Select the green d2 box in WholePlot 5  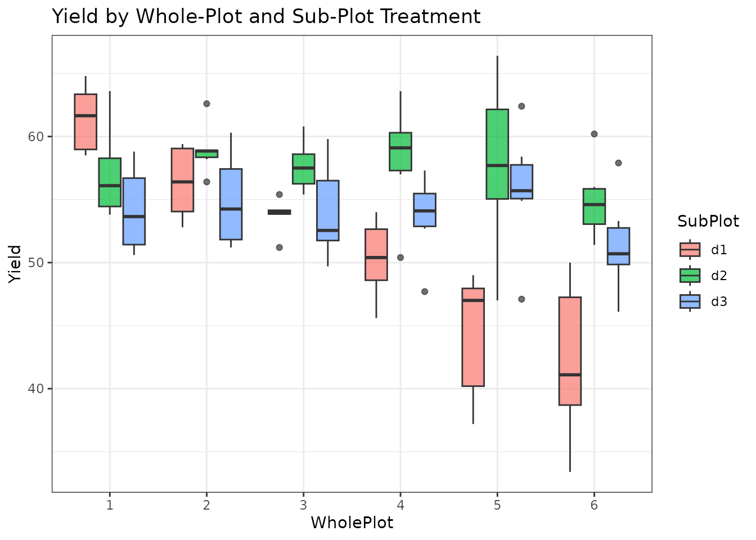497,154
